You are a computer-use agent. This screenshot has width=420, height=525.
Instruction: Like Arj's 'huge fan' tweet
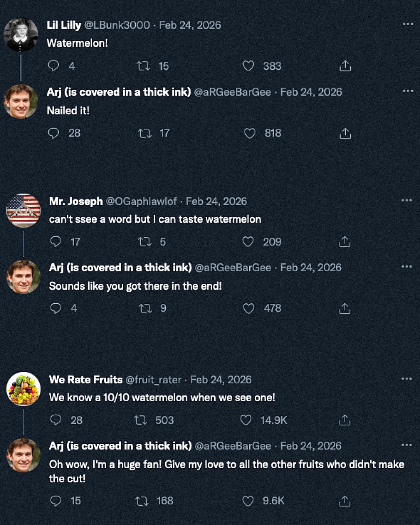(248, 501)
